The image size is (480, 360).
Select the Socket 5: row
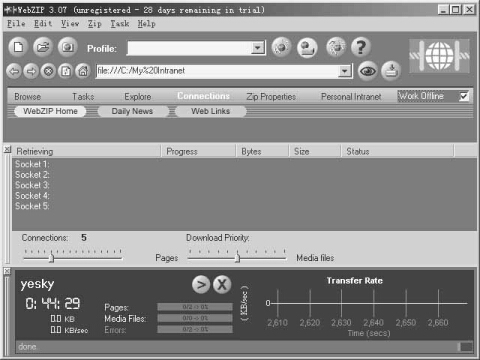(x=32, y=206)
